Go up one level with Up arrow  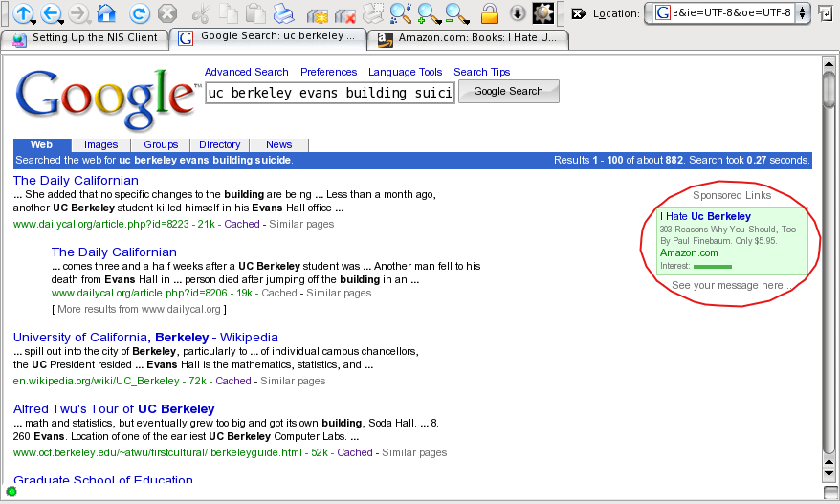click(22, 12)
